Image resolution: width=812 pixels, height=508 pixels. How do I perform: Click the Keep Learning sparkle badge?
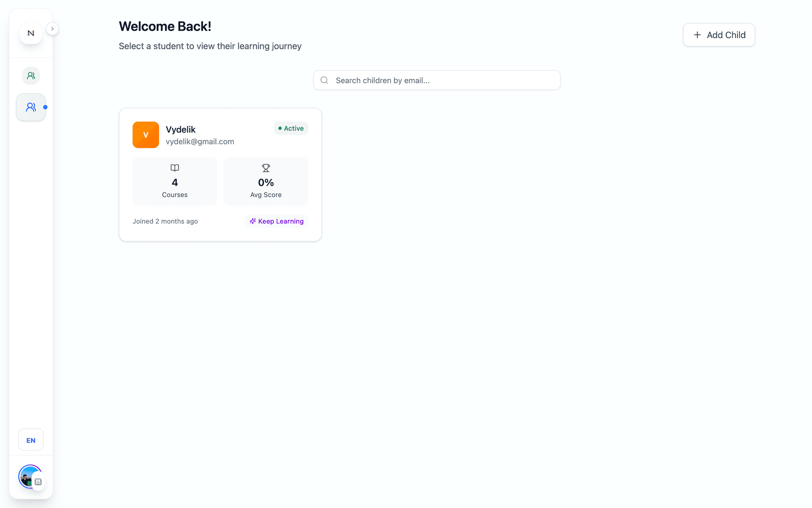click(x=276, y=221)
